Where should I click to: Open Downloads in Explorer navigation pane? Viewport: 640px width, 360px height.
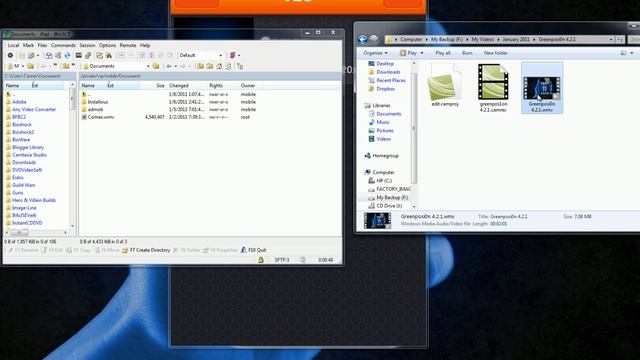(x=384, y=72)
